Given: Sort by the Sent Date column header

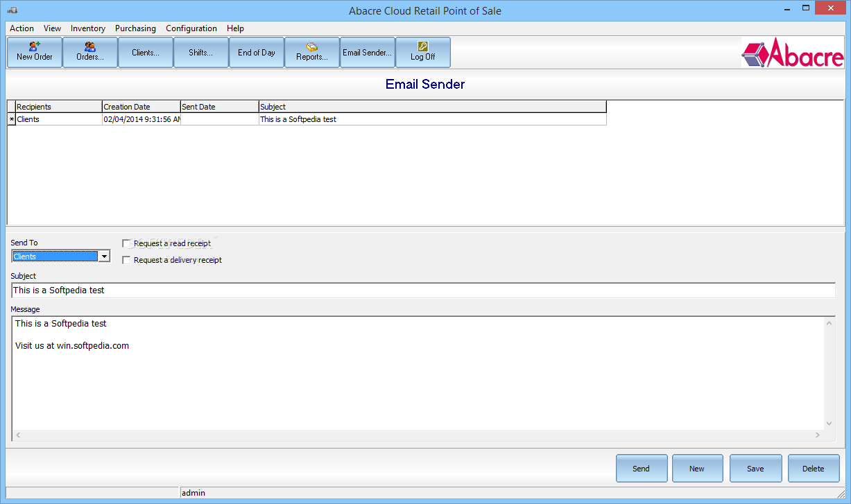Looking at the screenshot, I should click(219, 107).
